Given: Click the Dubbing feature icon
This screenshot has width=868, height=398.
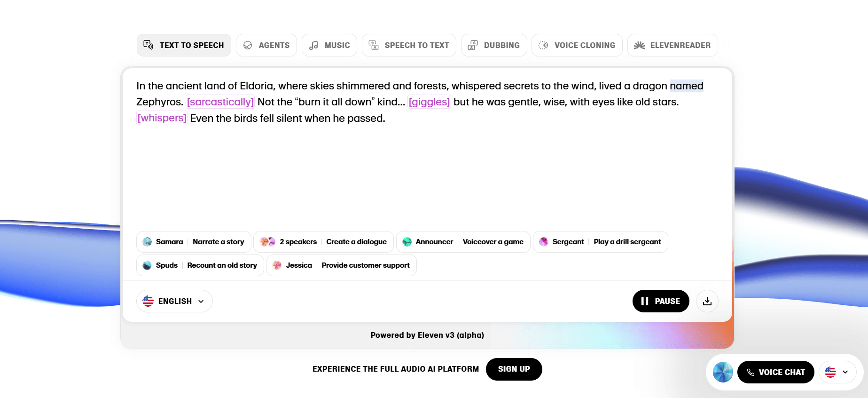Looking at the screenshot, I should (472, 45).
